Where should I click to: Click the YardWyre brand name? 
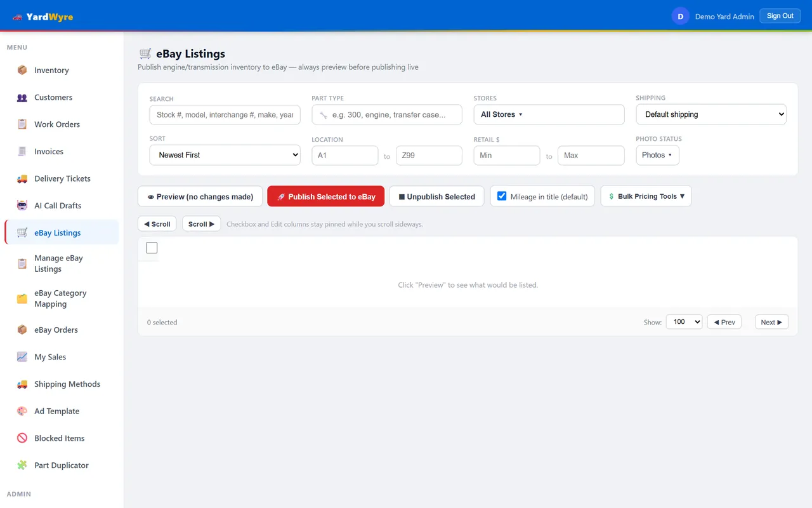[x=49, y=17]
